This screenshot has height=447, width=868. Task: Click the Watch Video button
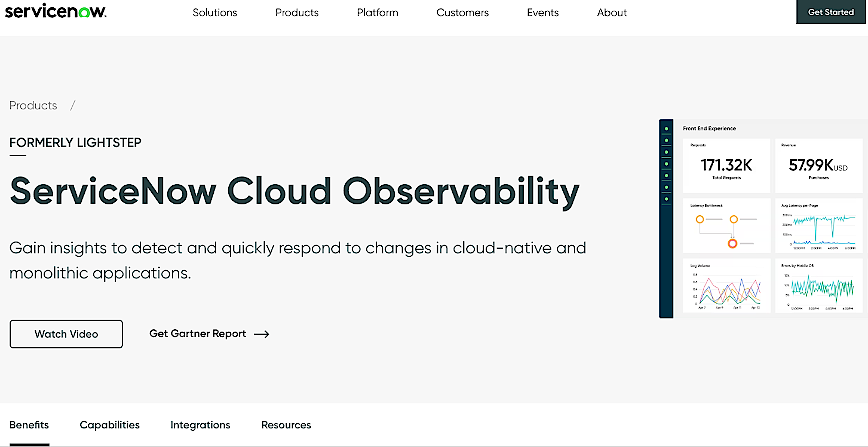click(x=66, y=334)
